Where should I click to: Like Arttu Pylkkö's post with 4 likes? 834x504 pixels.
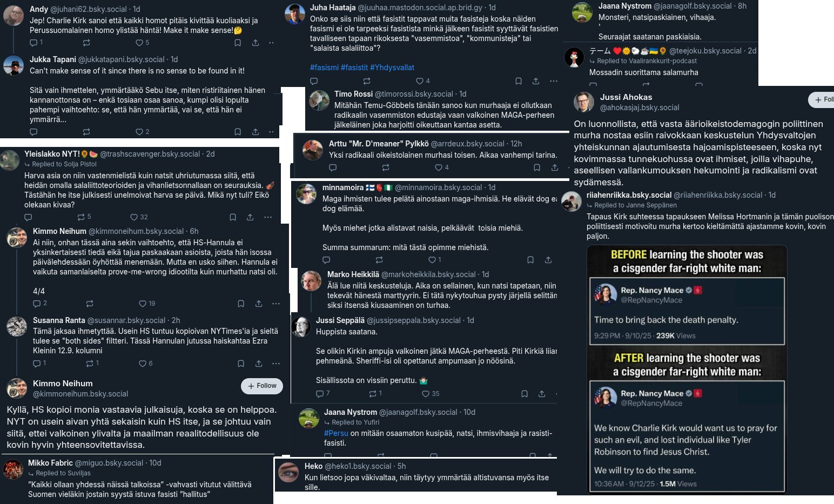click(442, 168)
